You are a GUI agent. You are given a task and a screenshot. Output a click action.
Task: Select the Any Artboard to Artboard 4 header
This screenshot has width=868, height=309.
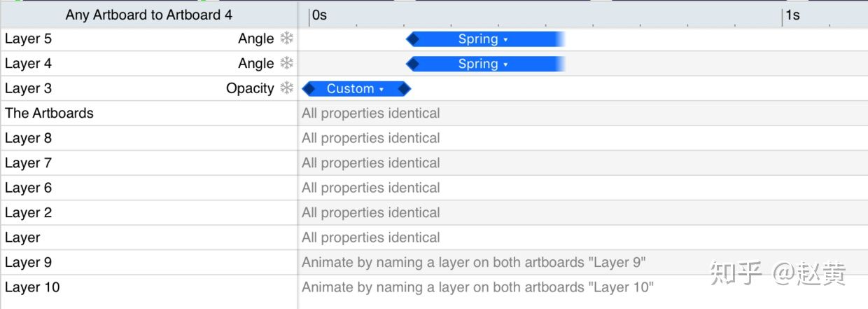point(148,15)
